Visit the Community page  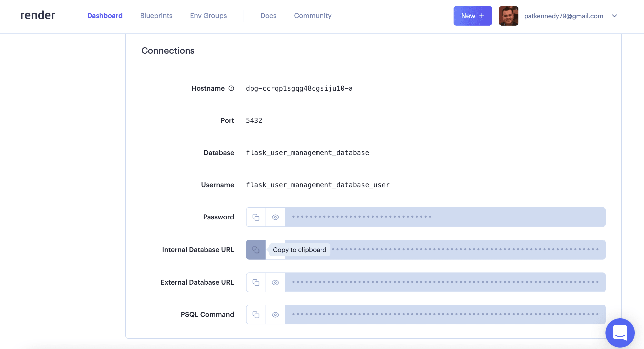[x=313, y=16]
